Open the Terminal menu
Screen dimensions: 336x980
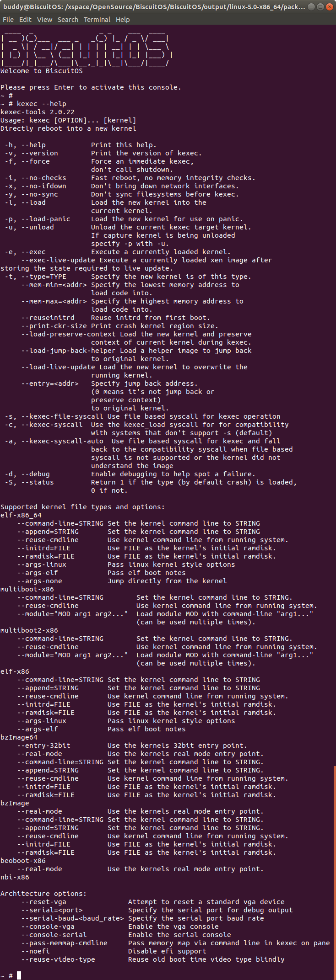[97, 20]
